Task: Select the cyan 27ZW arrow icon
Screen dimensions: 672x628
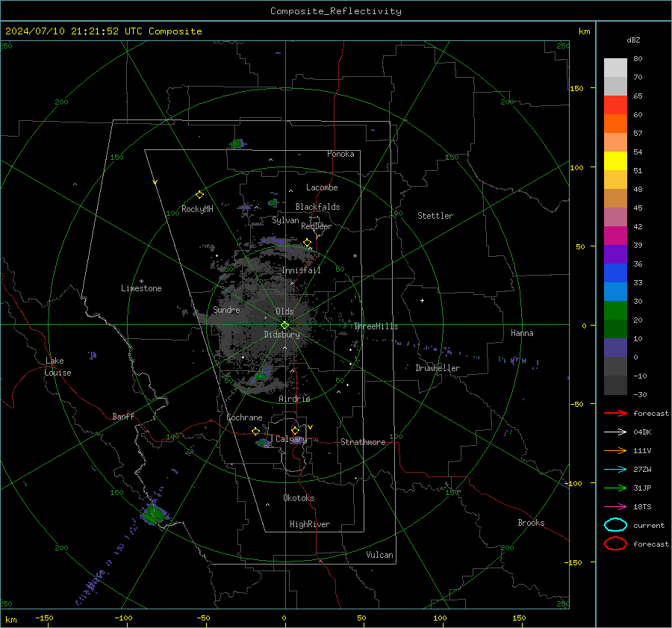Action: tap(615, 470)
